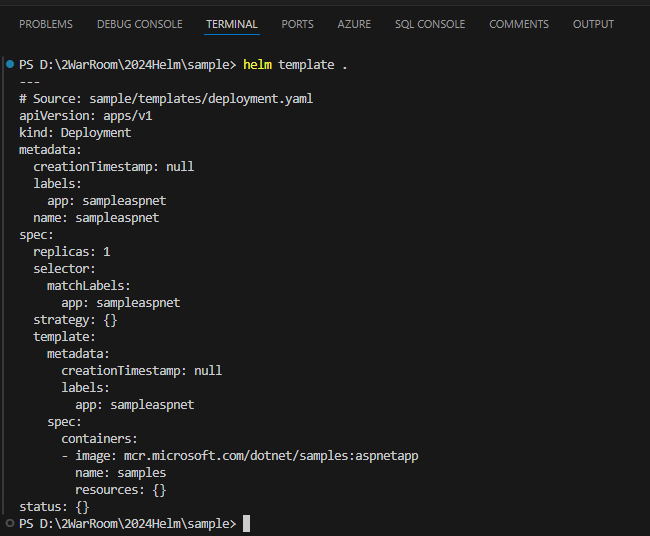Open the PORTS tab
The width and height of the screenshot is (650, 536).
coord(297,24)
